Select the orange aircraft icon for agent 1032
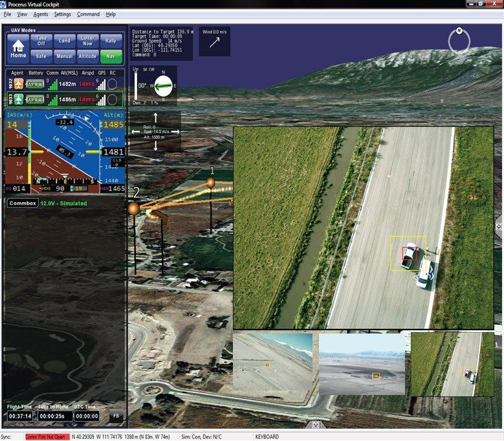The width and height of the screenshot is (504, 441). pyautogui.click(x=18, y=84)
